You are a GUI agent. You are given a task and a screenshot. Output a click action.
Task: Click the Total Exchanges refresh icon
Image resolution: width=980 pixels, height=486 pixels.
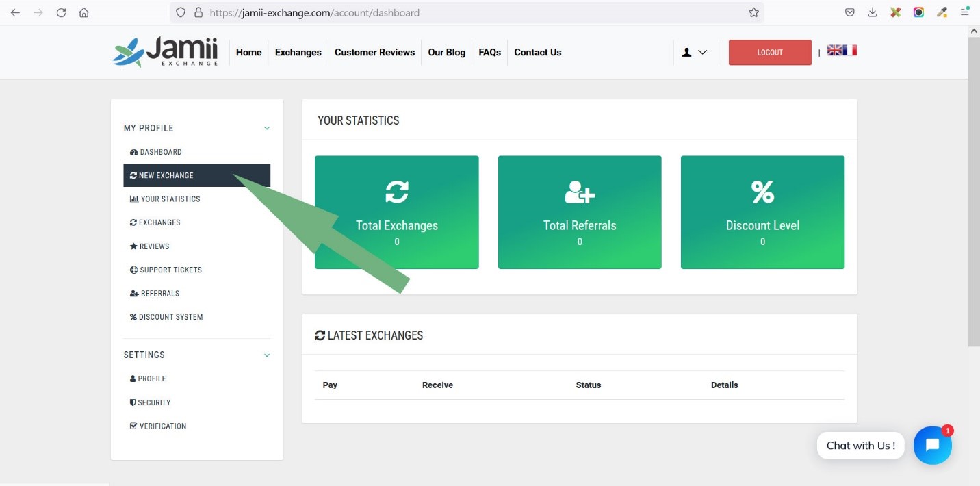tap(397, 192)
